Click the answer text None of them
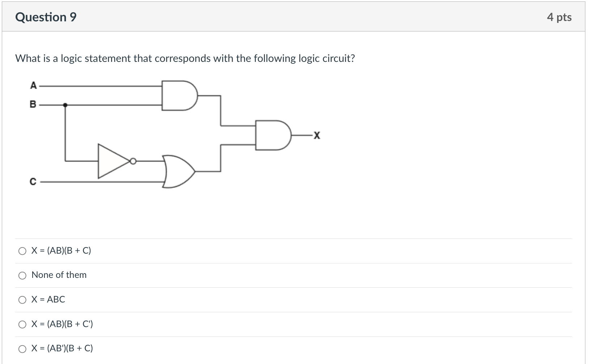This screenshot has width=589, height=364. coord(59,275)
